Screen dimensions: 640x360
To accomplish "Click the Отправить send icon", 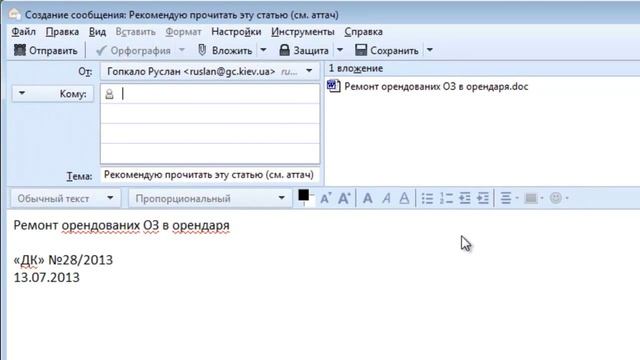I will (x=20, y=50).
